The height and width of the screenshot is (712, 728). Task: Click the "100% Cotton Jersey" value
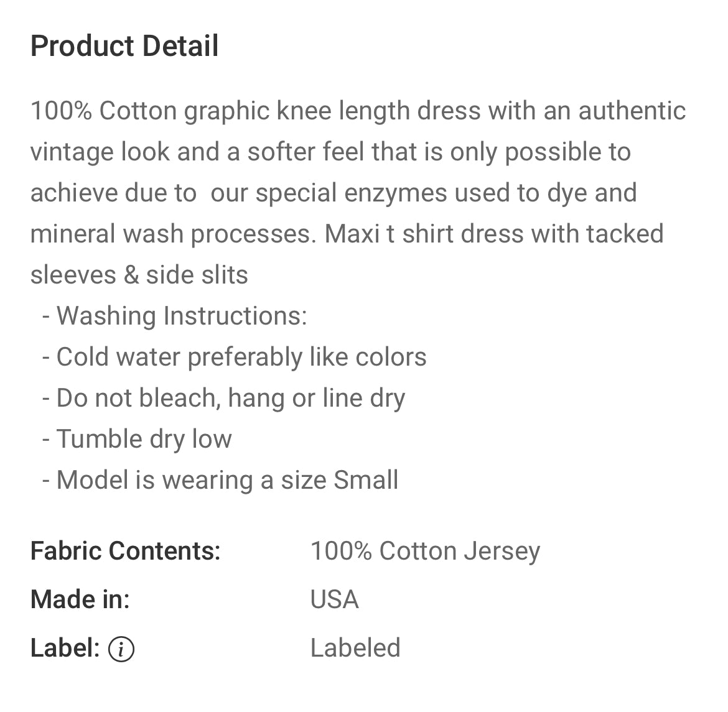point(425,551)
